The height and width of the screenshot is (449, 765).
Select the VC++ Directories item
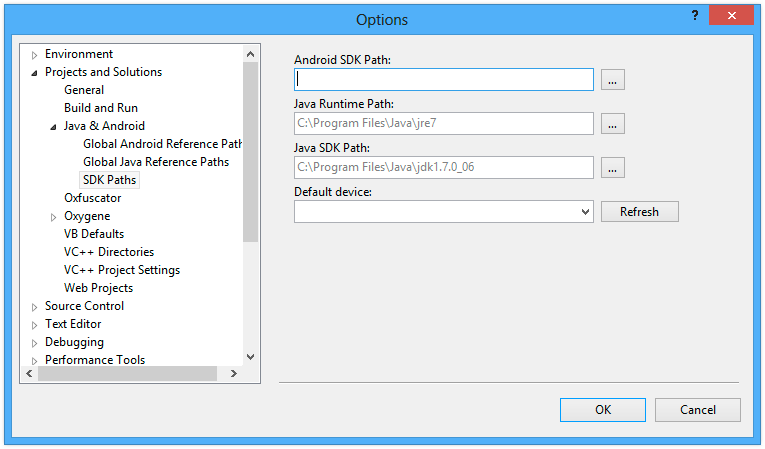click(x=109, y=252)
